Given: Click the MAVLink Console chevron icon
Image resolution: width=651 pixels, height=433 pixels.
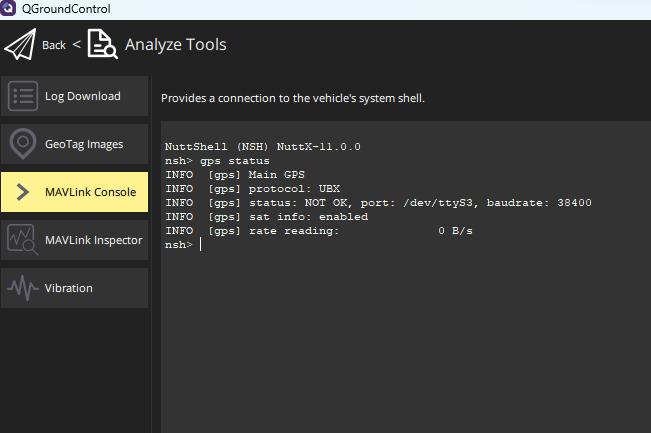Looking at the screenshot, I should click(23, 192).
